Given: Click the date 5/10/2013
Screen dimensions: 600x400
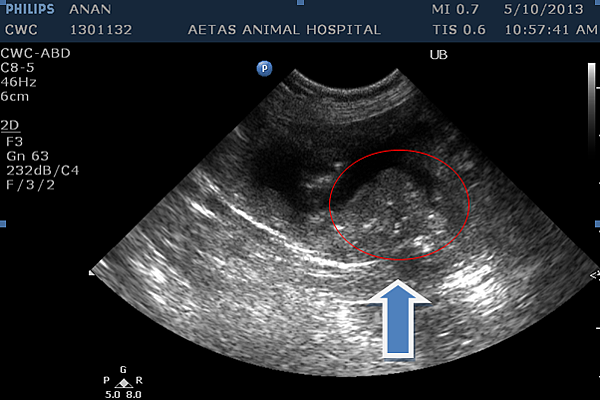Looking at the screenshot, I should click(543, 9).
